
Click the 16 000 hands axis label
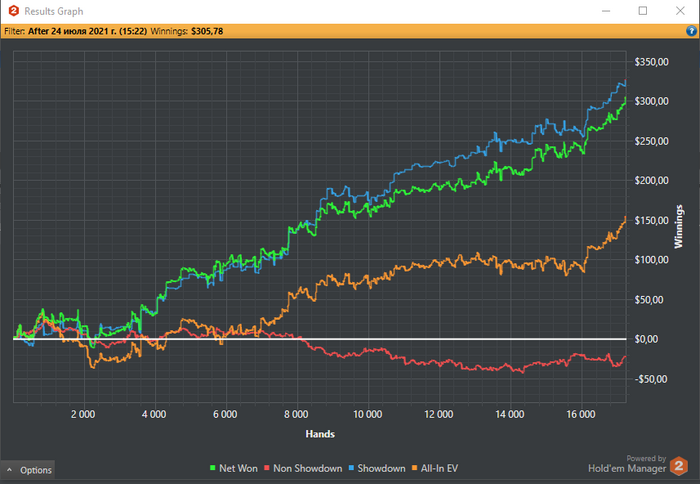click(x=581, y=414)
